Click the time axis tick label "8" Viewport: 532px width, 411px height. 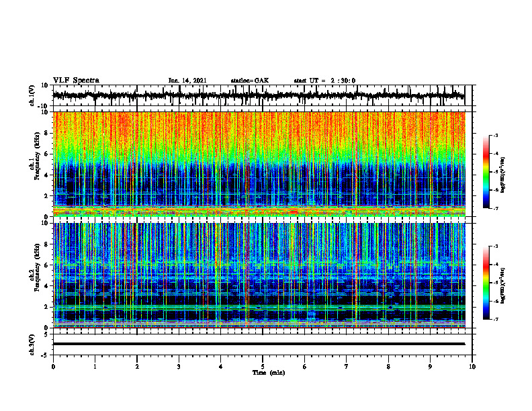click(388, 367)
